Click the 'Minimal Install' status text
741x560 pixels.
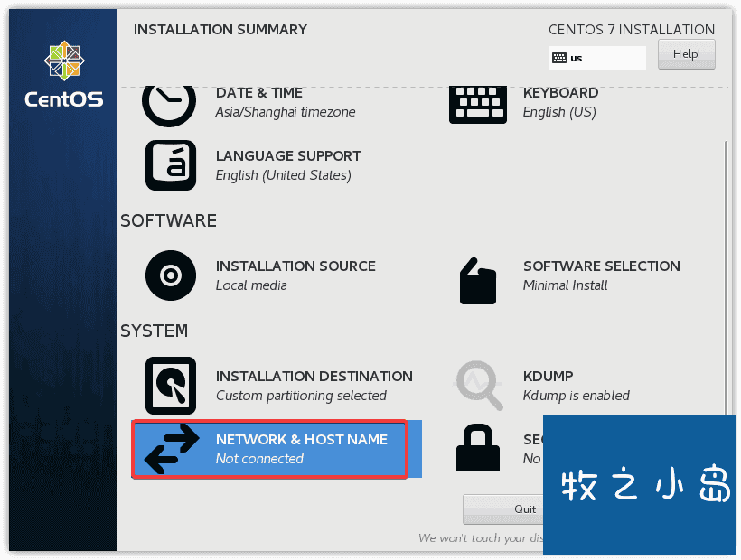pos(565,285)
